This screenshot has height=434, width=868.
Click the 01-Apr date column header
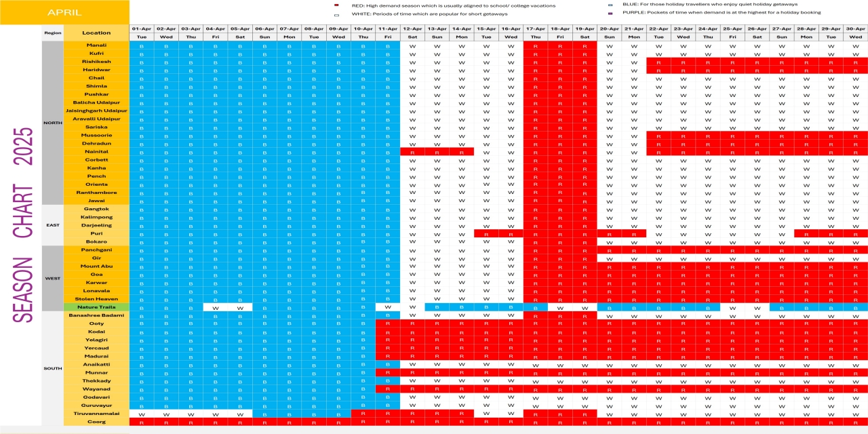(x=141, y=28)
